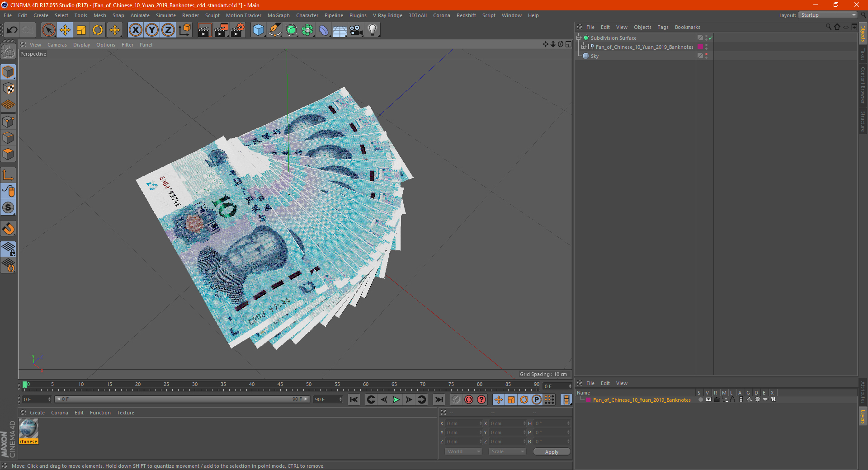
Task: Add a Floor environment object
Action: [x=340, y=30]
